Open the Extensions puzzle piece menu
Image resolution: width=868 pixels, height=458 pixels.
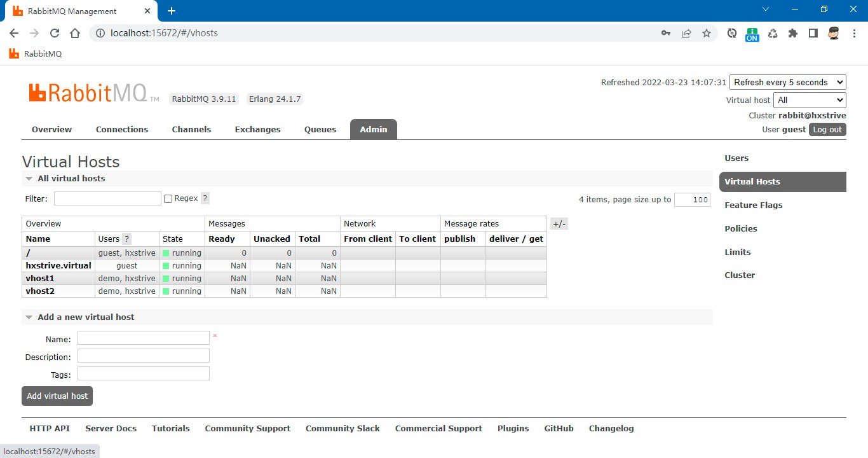[793, 33]
